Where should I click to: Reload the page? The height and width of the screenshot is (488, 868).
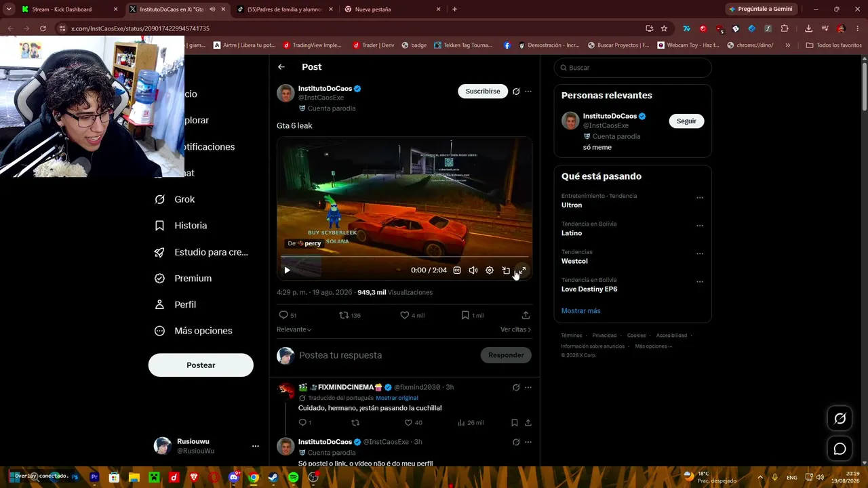[43, 28]
